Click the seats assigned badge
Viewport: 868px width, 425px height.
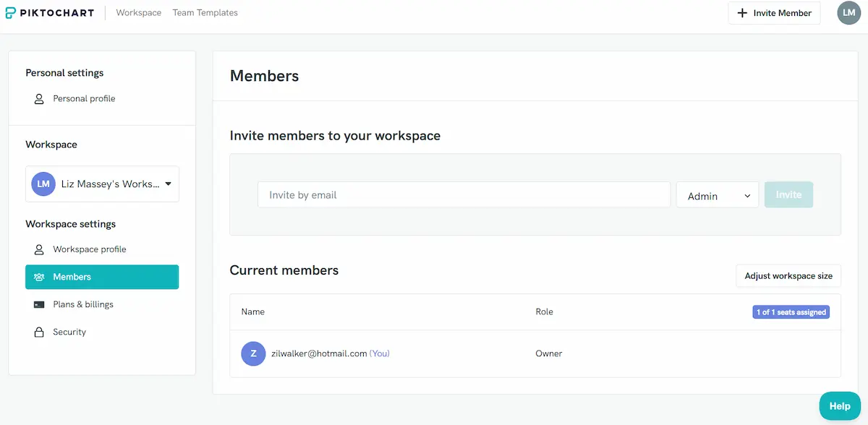(x=791, y=312)
